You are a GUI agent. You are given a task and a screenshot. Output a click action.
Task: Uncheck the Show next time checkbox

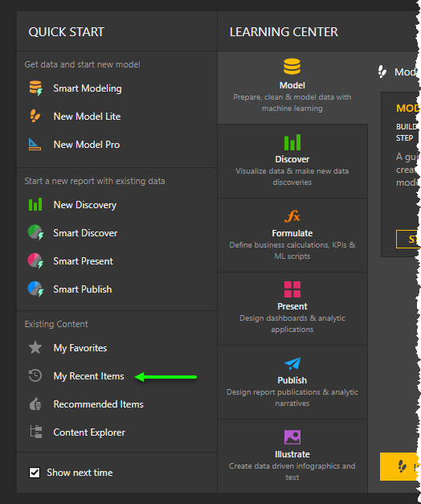[35, 473]
